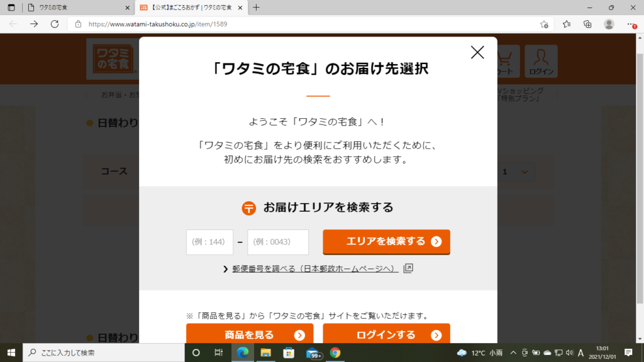Open the Collections icon
The width and height of the screenshot is (644, 362).
click(588, 25)
